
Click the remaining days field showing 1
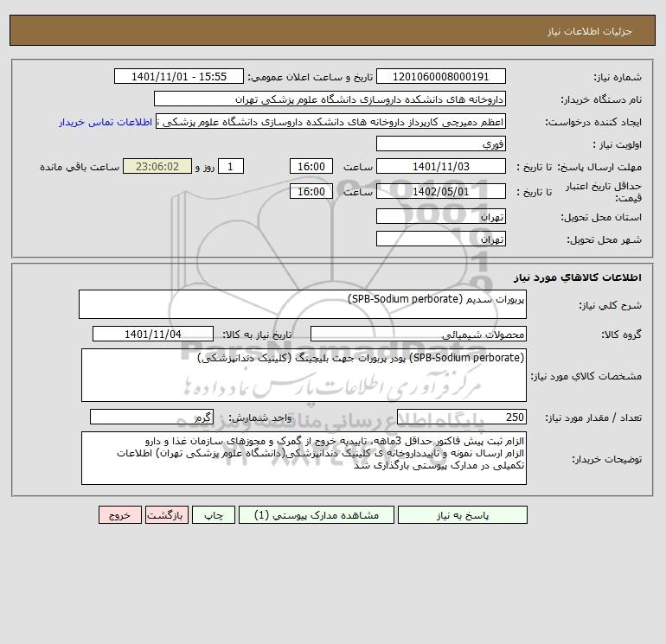pyautogui.click(x=231, y=167)
